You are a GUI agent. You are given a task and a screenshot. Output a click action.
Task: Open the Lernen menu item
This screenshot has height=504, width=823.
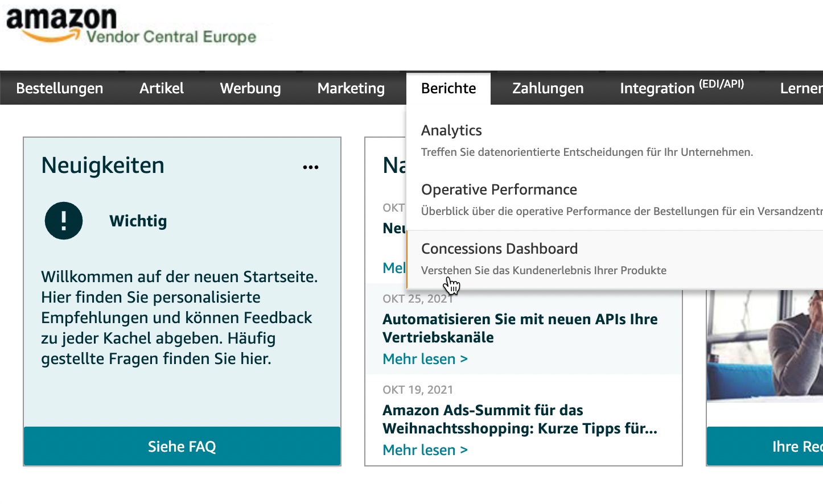coord(801,88)
